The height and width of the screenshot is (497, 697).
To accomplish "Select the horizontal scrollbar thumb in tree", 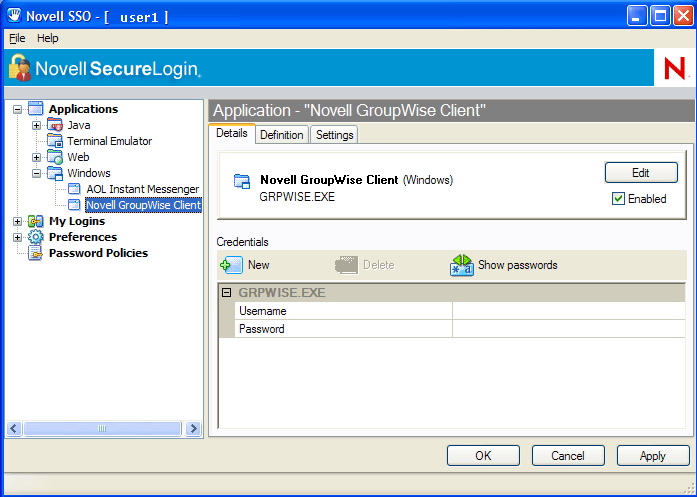I will point(102,429).
